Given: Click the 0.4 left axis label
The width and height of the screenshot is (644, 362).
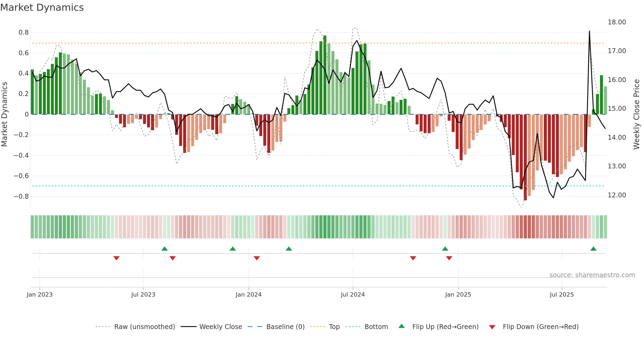Looking at the screenshot, I should point(24,73).
